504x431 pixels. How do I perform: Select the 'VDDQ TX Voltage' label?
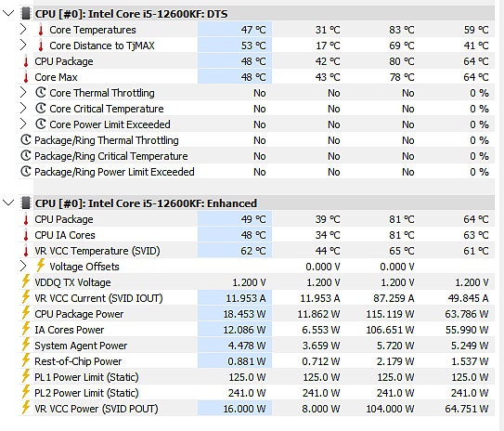[x=72, y=282]
